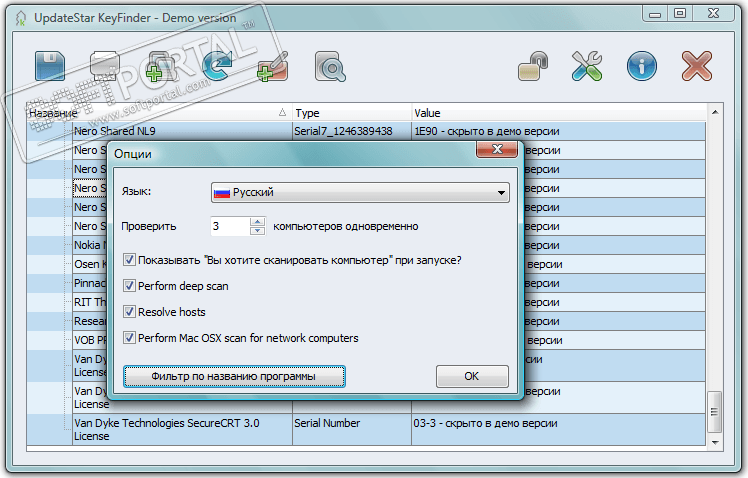Click the blue Info icon

642,66
